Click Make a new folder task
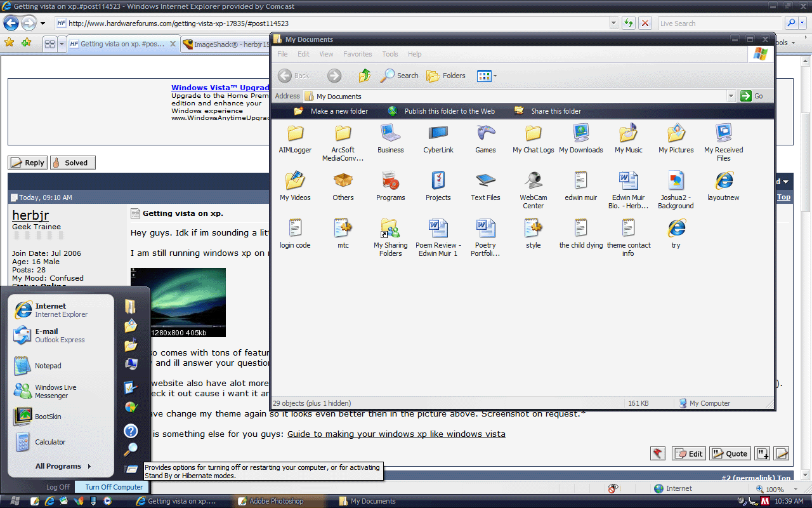Screen dimensions: 812x508 pos(331,111)
